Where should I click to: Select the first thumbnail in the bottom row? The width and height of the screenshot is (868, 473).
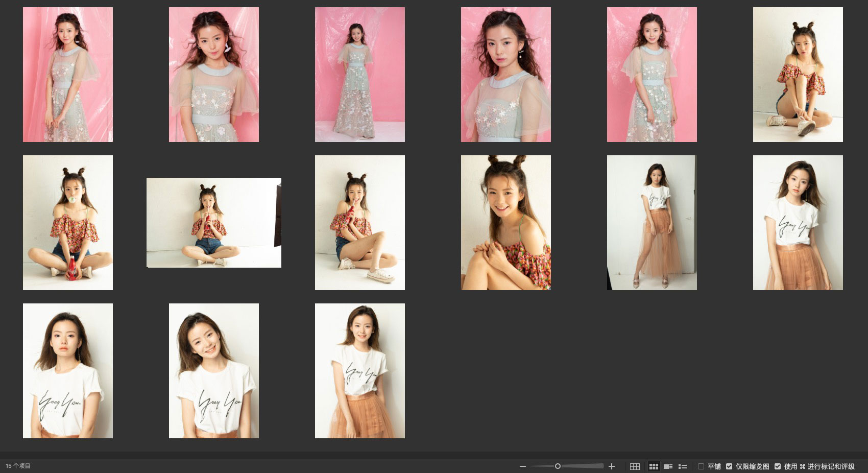click(68, 371)
